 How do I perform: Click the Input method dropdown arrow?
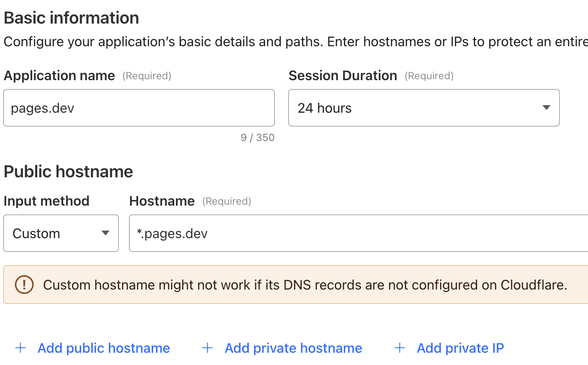[x=106, y=233]
